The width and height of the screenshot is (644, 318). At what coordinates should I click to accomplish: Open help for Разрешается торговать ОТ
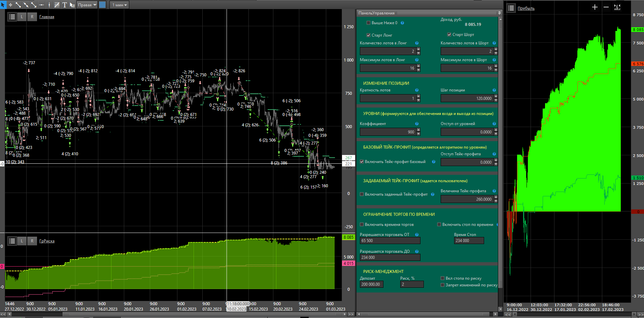click(x=417, y=235)
